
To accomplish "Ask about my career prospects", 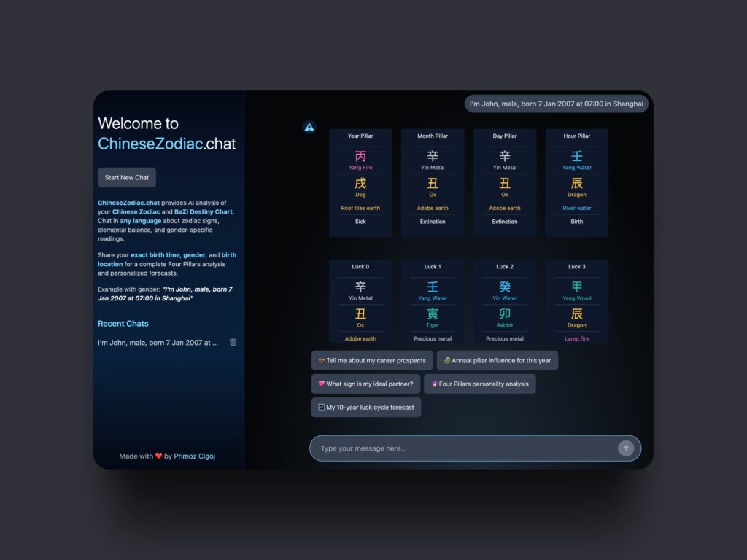I will tap(372, 360).
